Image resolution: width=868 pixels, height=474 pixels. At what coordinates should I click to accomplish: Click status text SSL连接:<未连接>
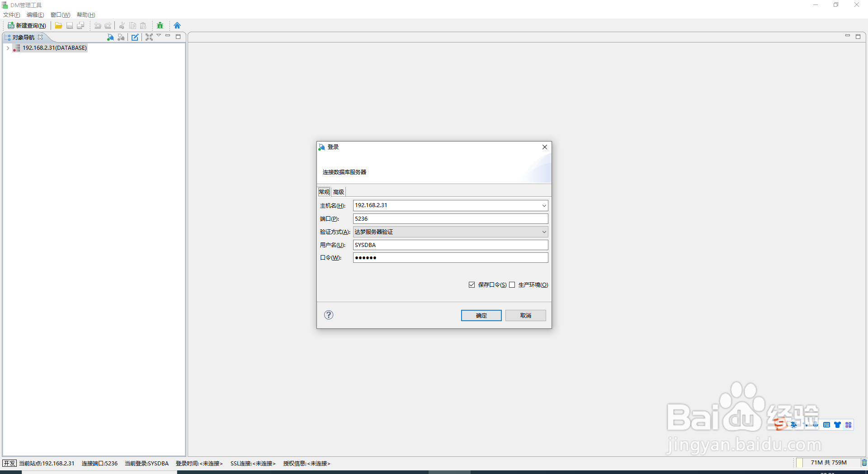pyautogui.click(x=253, y=463)
